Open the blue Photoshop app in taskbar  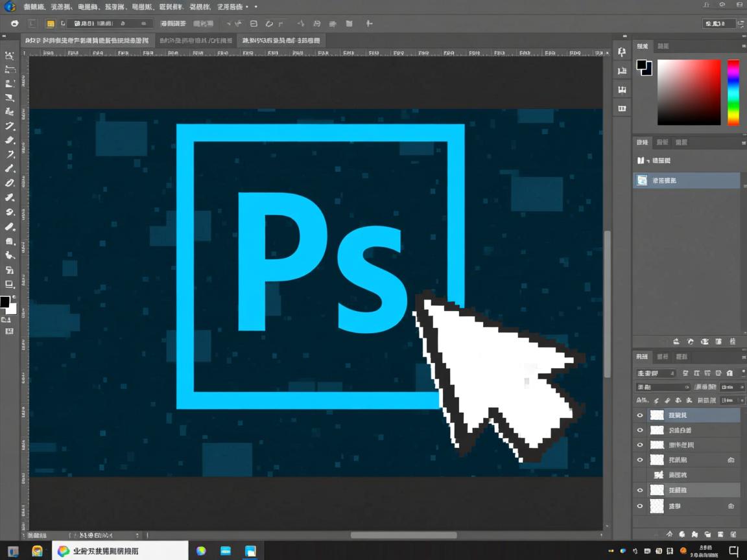250,551
